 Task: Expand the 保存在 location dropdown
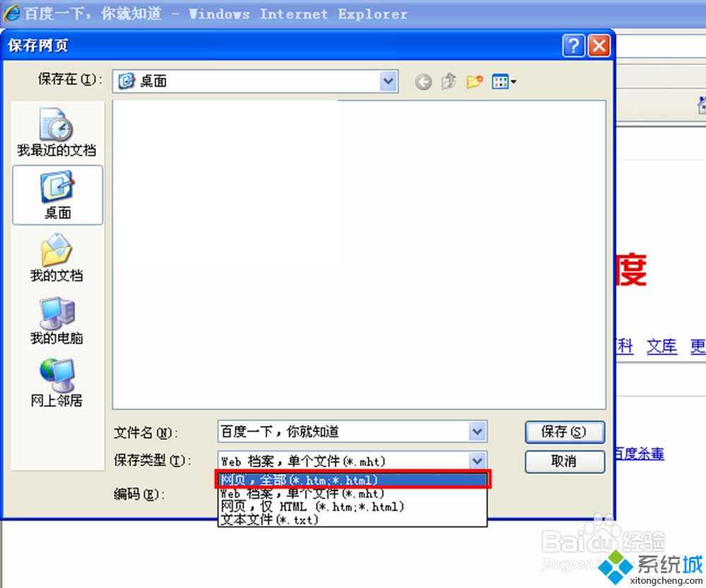pos(388,81)
